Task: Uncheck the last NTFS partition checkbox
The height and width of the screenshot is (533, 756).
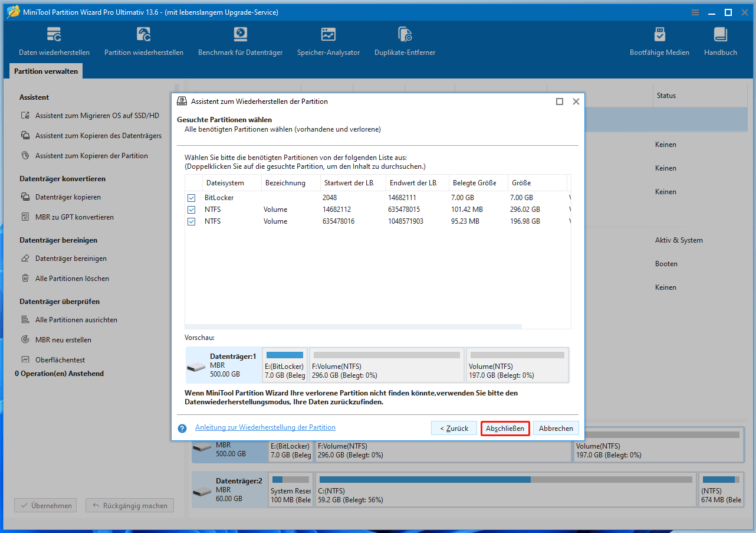Action: pos(191,221)
